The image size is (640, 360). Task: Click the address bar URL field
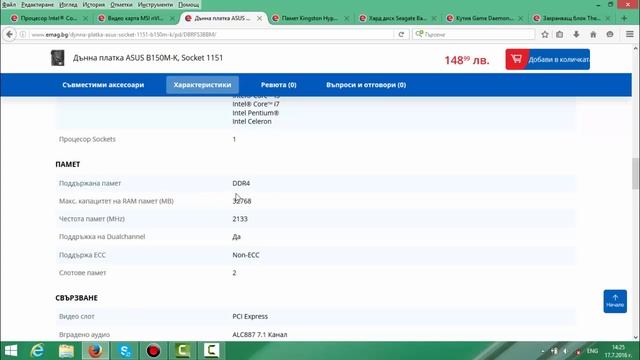pos(212,35)
